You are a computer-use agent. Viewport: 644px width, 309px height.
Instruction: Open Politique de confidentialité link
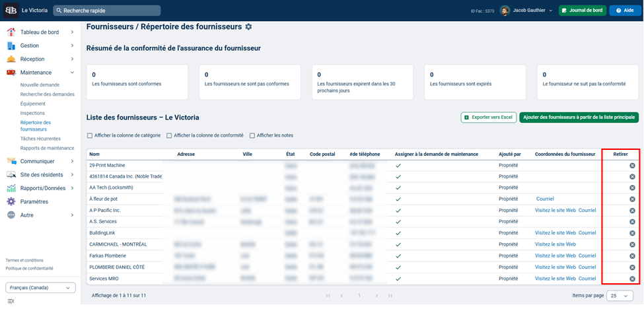(29, 269)
